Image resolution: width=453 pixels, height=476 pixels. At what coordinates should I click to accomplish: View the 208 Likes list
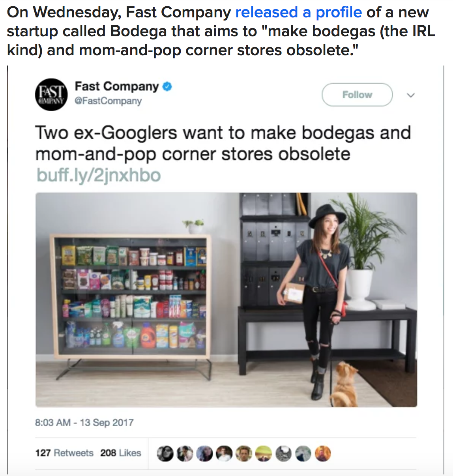121,453
